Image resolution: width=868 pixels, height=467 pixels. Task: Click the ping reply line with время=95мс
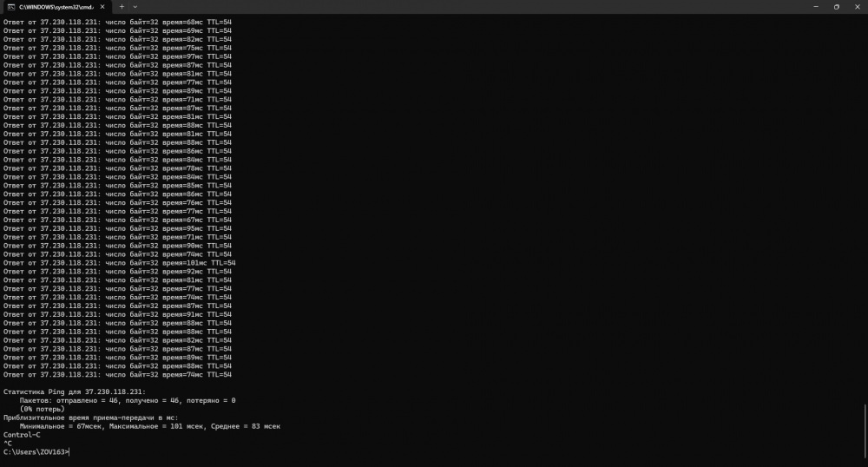point(117,228)
